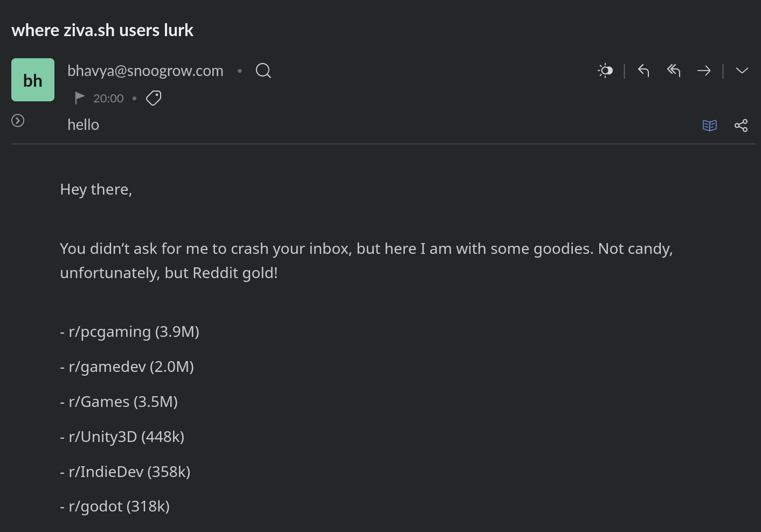Viewport: 761px width, 532px height.
Task: Enable follow-up flag next to the timestamp
Action: tap(79, 98)
